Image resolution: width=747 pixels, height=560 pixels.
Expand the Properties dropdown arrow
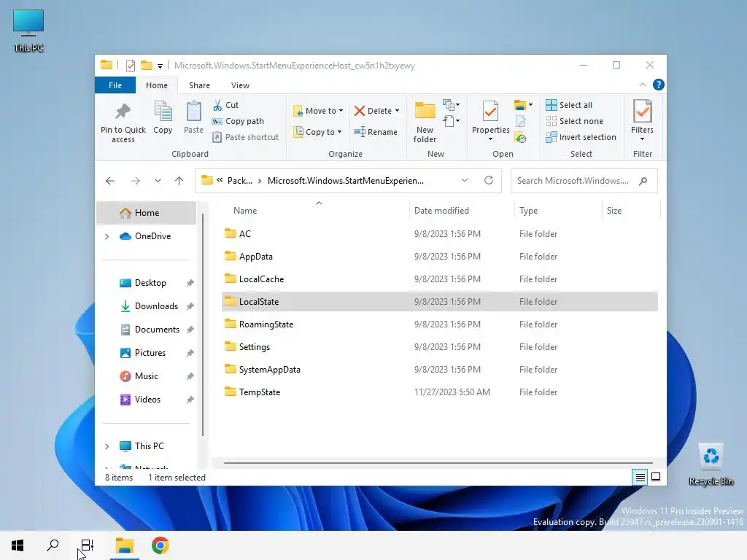tap(490, 139)
